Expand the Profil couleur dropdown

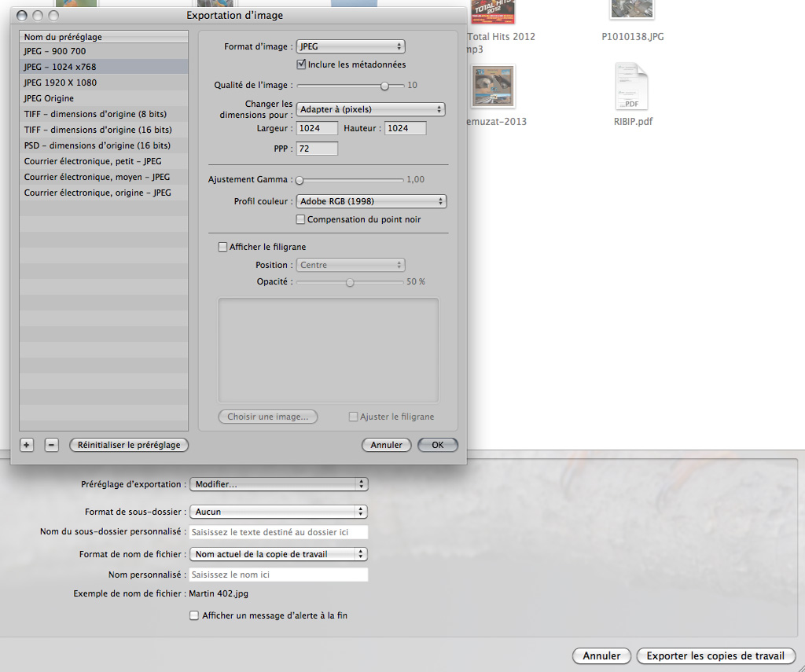(x=371, y=201)
